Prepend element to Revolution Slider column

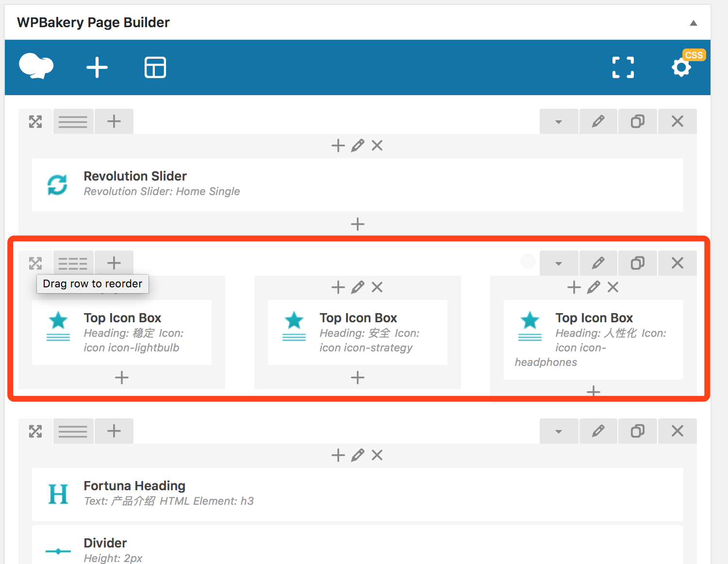tap(338, 145)
